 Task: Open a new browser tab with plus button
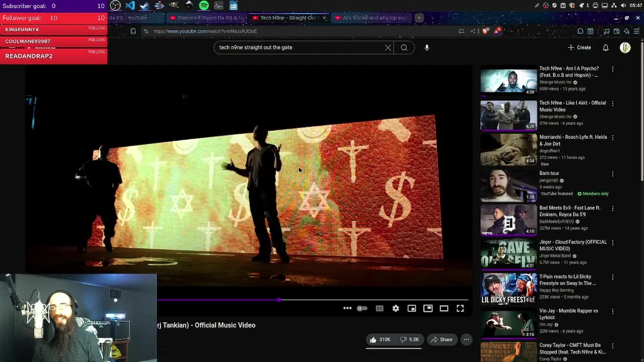(x=419, y=18)
